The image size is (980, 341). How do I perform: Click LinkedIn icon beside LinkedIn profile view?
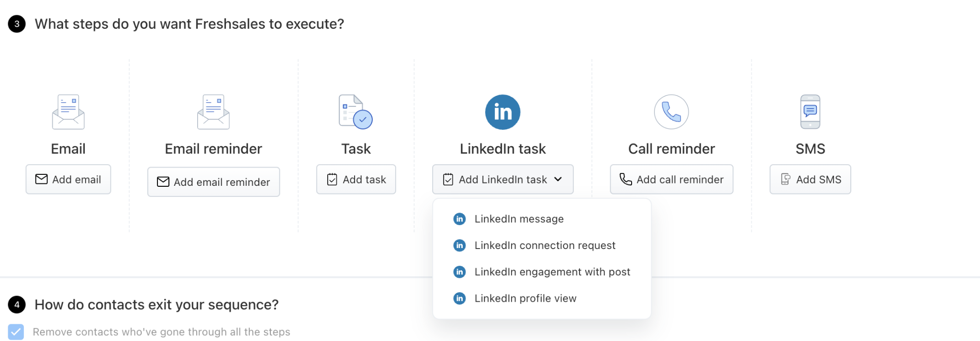pos(459,298)
